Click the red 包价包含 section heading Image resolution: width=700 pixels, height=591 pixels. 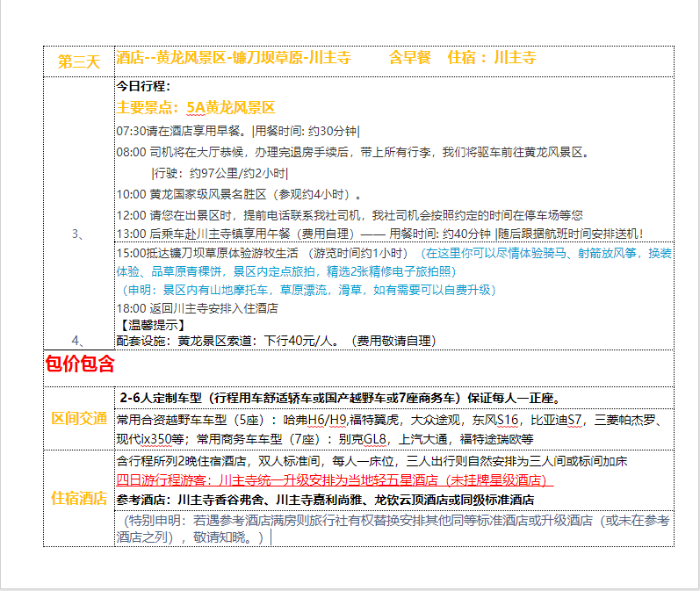point(80,364)
